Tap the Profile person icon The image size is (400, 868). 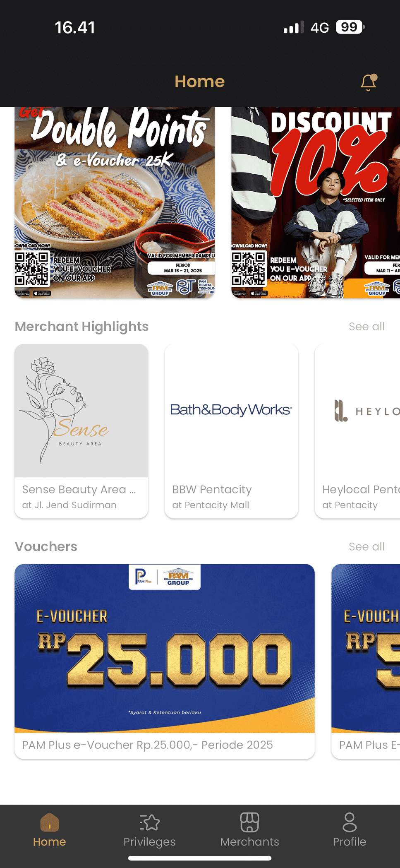(x=350, y=822)
